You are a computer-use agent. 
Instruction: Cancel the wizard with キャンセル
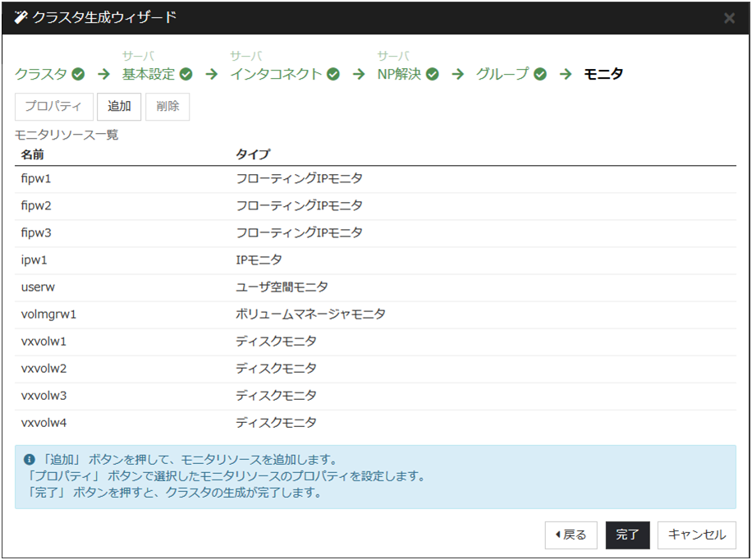[696, 535]
